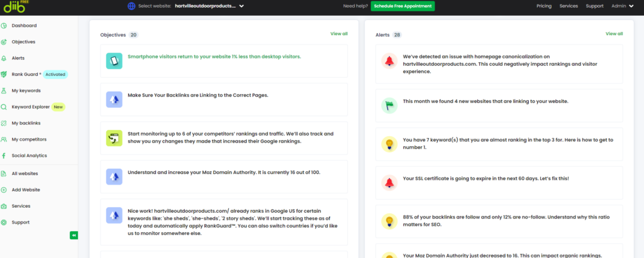Click the Keyword Explorer magnifier icon
Viewport: 644px width, 258px height.
[x=4, y=107]
